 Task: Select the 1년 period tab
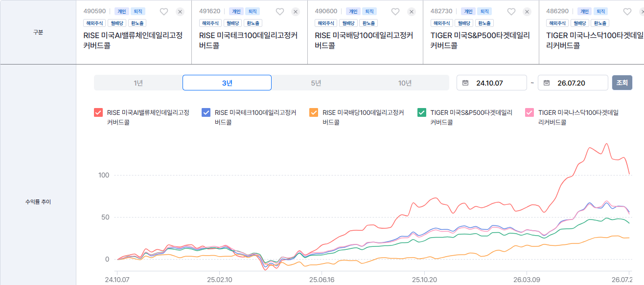pyautogui.click(x=138, y=83)
